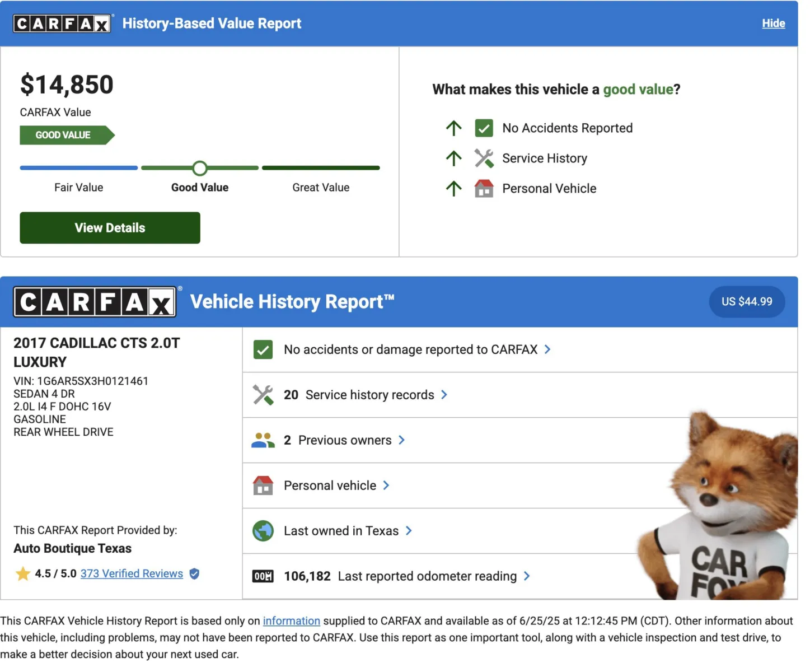Expand the Last owned in Texas chevron
This screenshot has width=810, height=672.
409,531
